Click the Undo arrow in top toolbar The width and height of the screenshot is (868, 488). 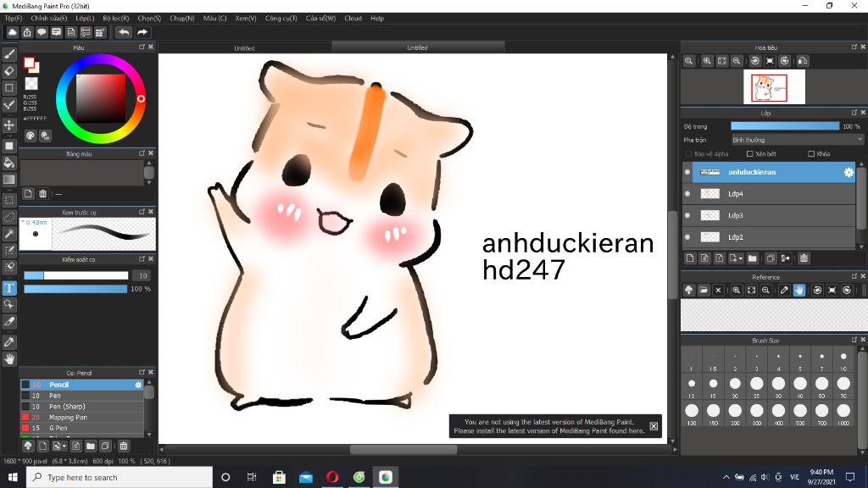click(x=124, y=33)
